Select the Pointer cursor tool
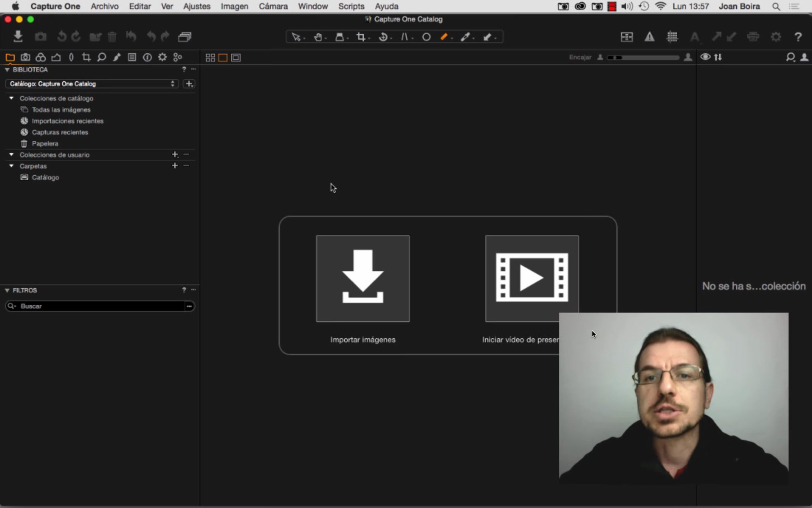Screen dimensions: 812x508 [x=296, y=37]
